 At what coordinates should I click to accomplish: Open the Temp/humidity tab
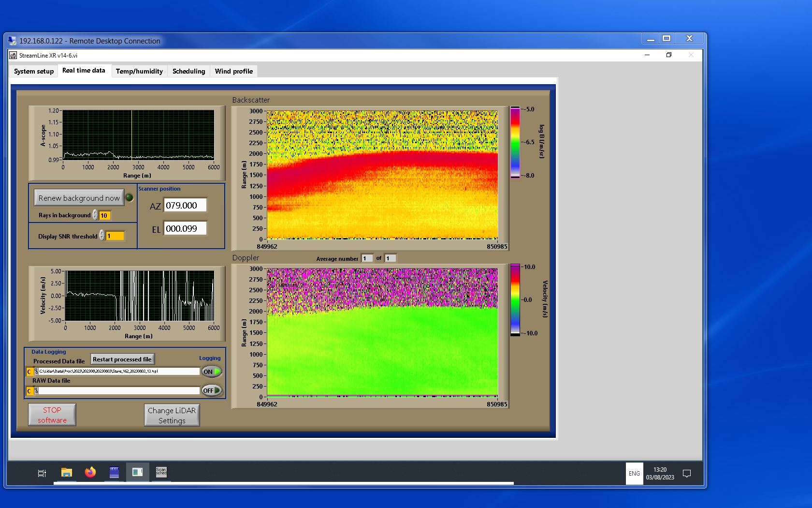pyautogui.click(x=139, y=71)
